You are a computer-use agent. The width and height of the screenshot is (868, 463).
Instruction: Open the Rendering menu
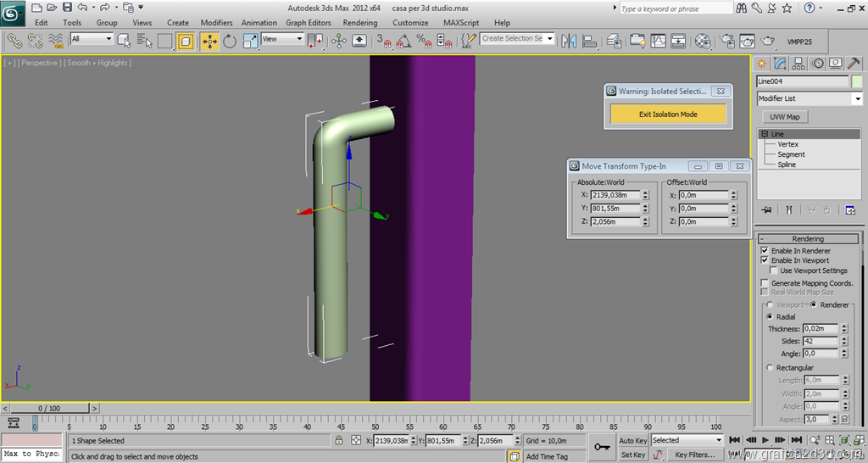[x=360, y=23]
